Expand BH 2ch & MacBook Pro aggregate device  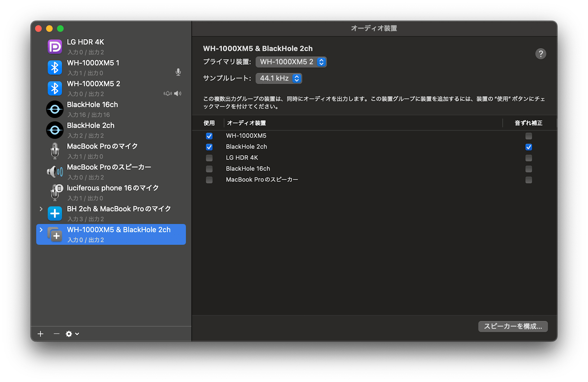41,209
